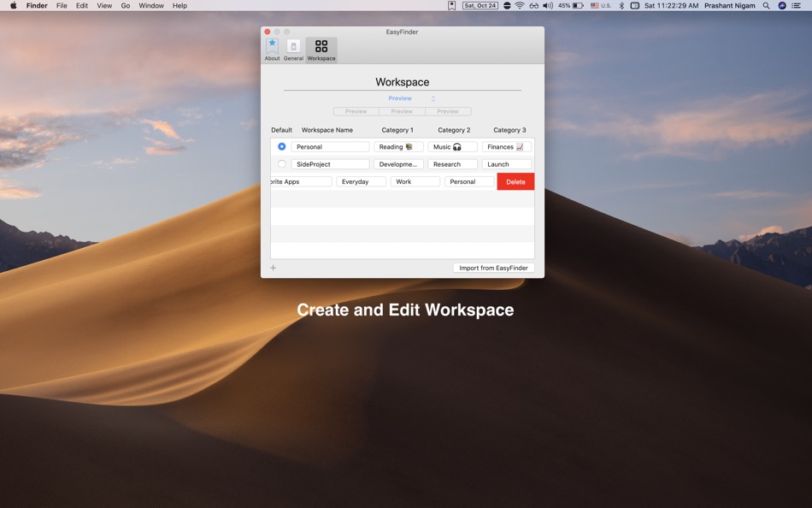Edit the Research category field
This screenshot has height=508, width=812.
(x=453, y=164)
